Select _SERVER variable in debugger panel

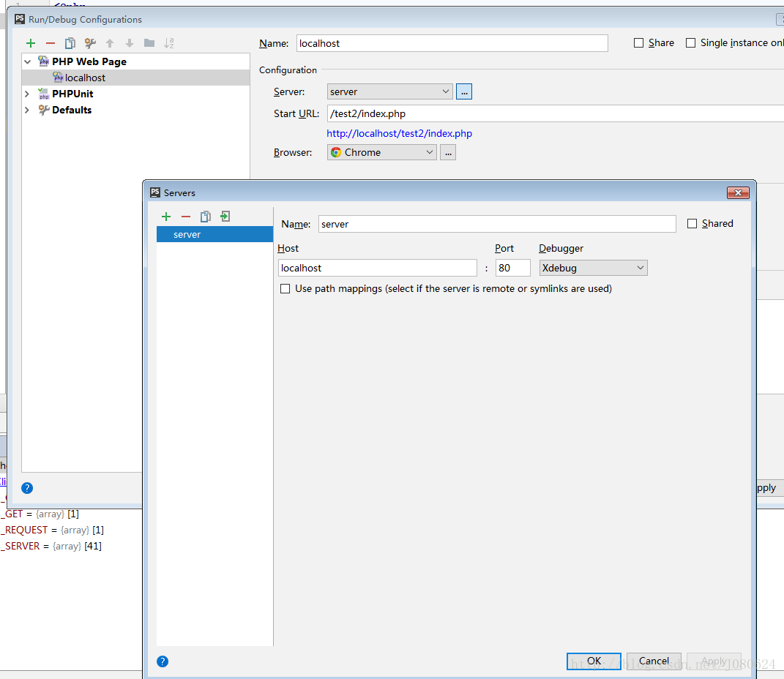pos(51,546)
